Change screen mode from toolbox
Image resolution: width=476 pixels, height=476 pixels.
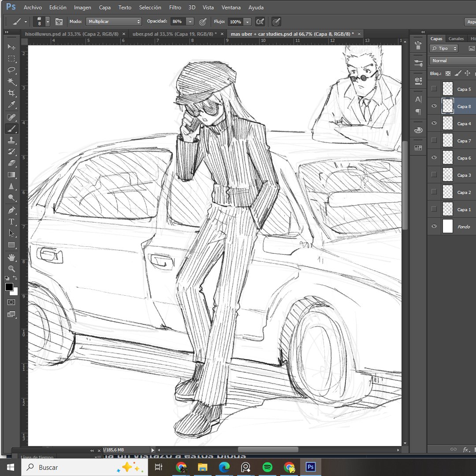pyautogui.click(x=11, y=314)
